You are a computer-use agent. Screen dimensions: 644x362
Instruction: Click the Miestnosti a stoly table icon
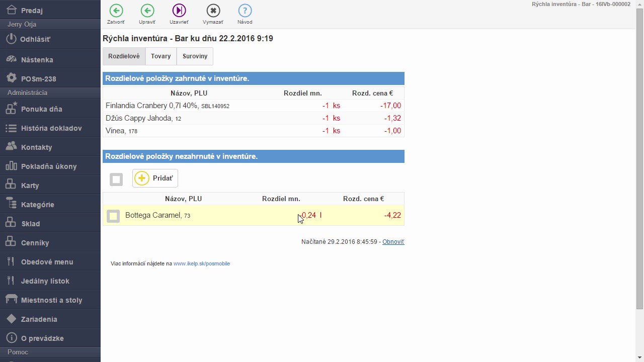coord(11,299)
